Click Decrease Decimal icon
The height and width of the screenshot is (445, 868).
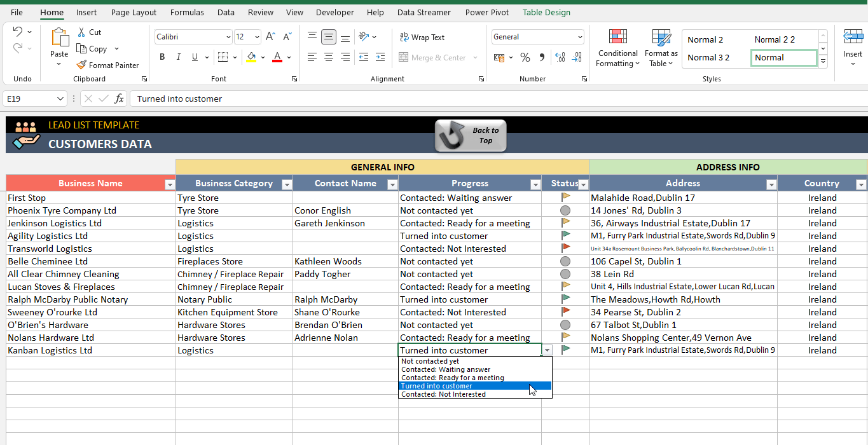pyautogui.click(x=576, y=57)
